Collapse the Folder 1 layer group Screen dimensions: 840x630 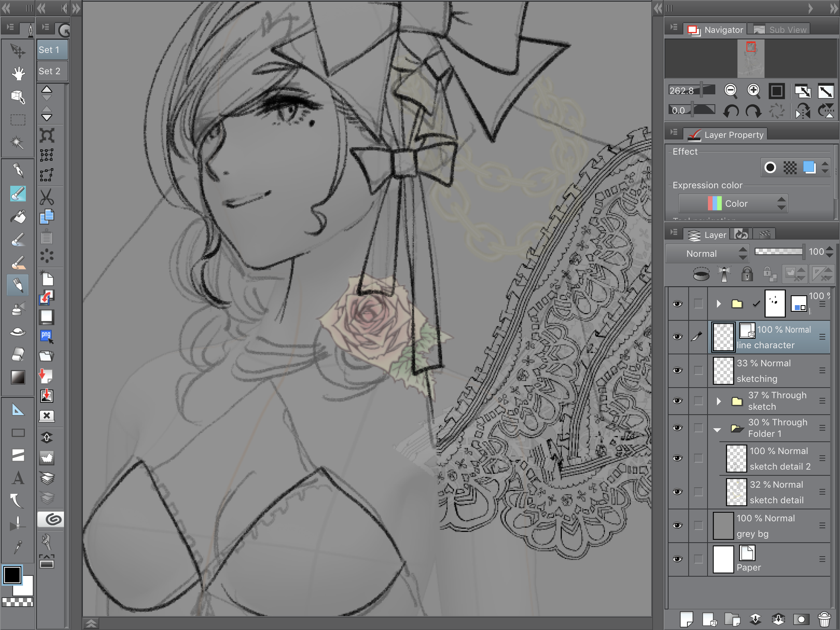[x=717, y=430]
